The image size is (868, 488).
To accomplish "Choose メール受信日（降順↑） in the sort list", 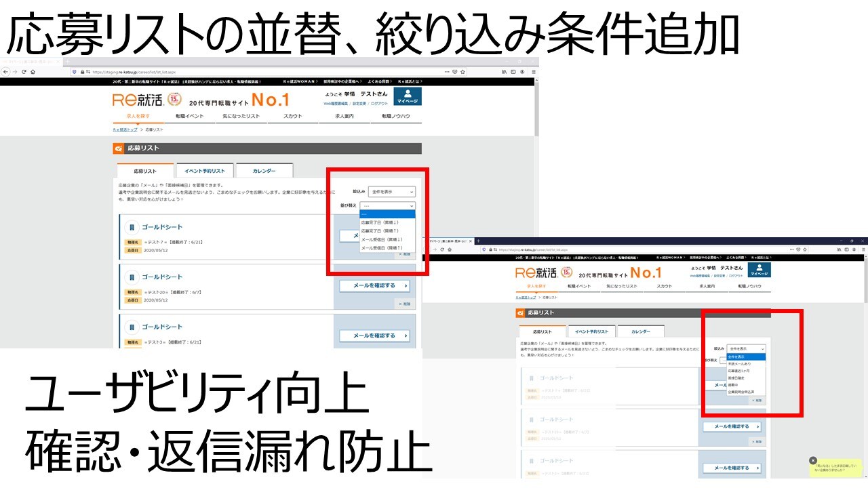I will (x=387, y=248).
